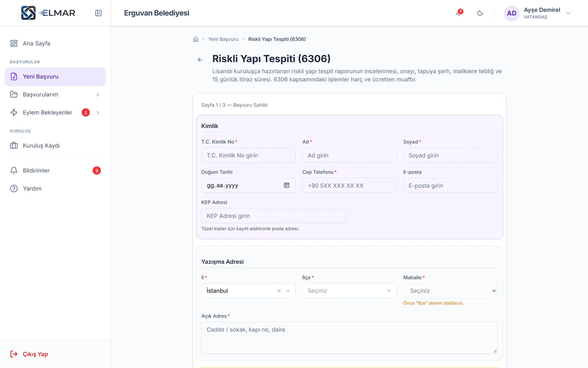
Task: Click the Başvurularım folder icon
Action: (14, 94)
